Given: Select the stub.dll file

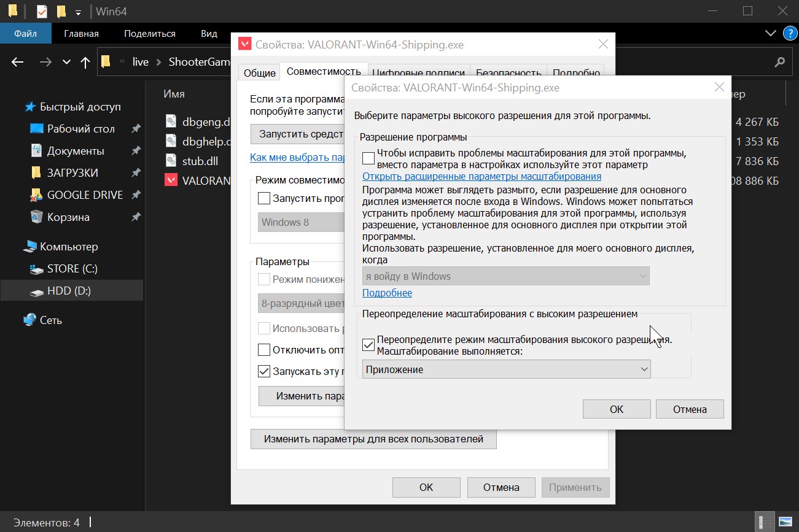Looking at the screenshot, I should pos(200,161).
